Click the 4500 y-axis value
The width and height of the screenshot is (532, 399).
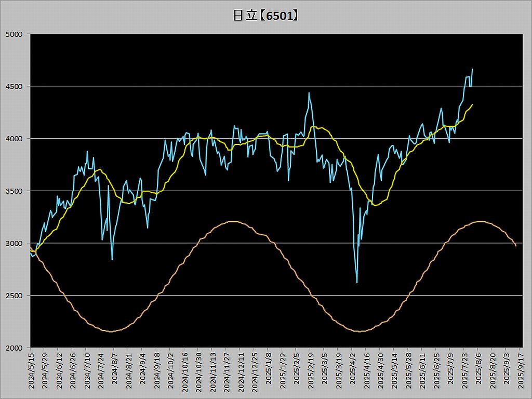click(14, 87)
